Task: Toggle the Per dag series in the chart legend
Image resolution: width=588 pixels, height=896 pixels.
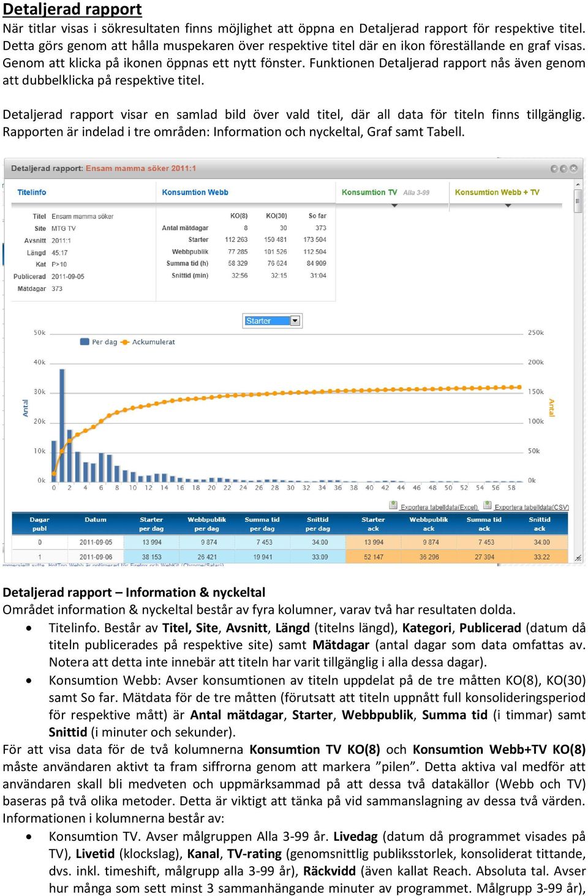Action: coord(99,342)
